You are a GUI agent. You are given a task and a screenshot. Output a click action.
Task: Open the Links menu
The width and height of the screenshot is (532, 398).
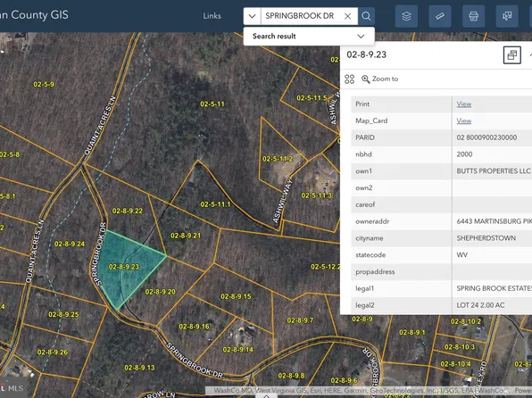click(x=212, y=16)
